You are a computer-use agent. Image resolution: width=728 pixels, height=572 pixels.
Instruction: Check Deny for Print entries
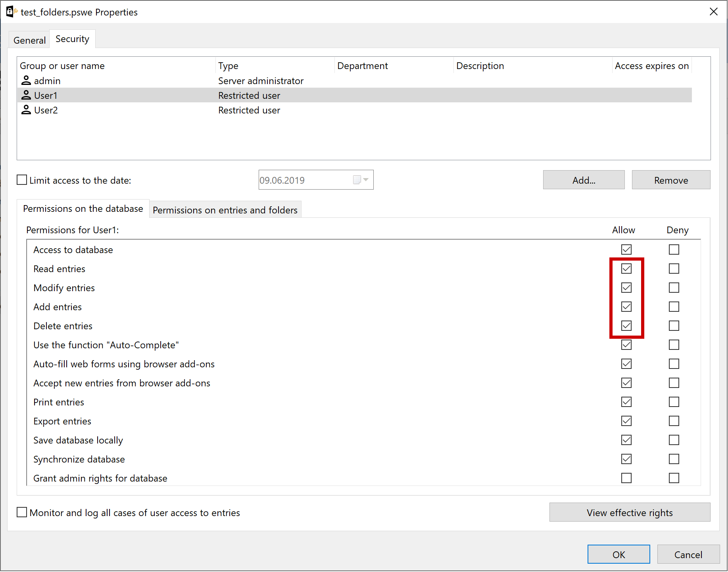click(674, 402)
